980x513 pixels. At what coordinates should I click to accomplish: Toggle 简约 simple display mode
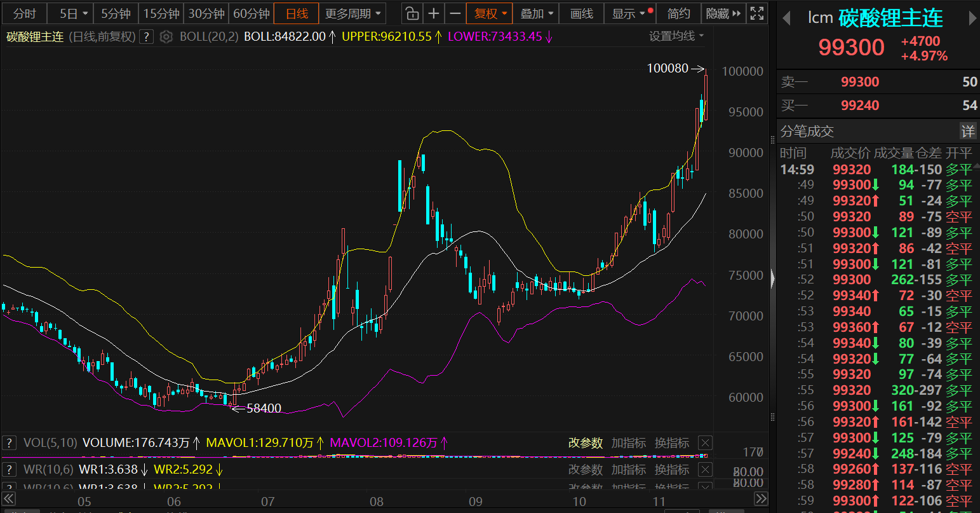678,13
